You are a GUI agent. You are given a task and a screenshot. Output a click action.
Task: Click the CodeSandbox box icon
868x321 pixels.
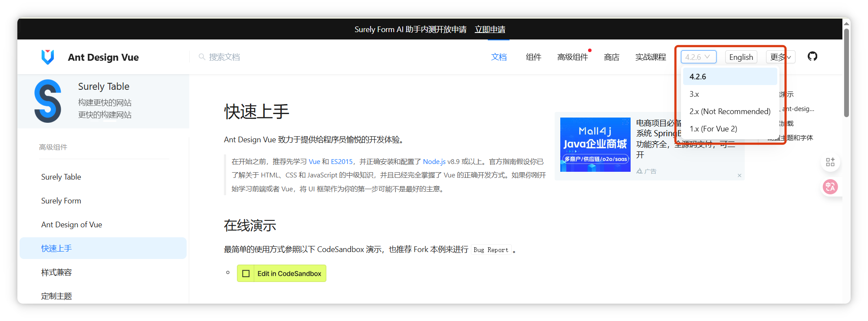246,273
